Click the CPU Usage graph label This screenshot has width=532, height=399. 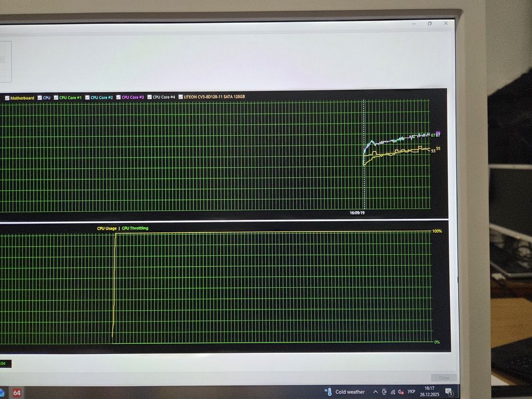107,229
